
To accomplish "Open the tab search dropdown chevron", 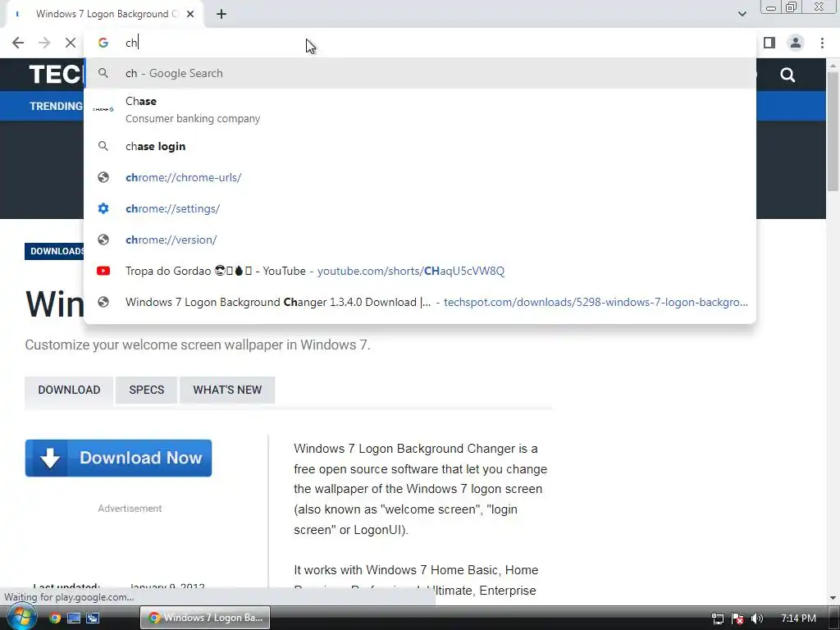I will [742, 14].
